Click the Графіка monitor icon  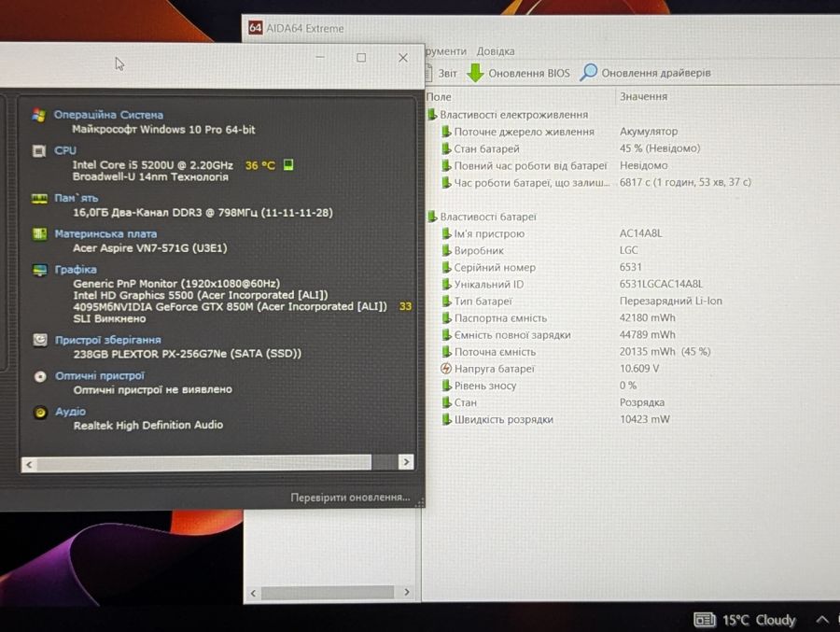40,270
